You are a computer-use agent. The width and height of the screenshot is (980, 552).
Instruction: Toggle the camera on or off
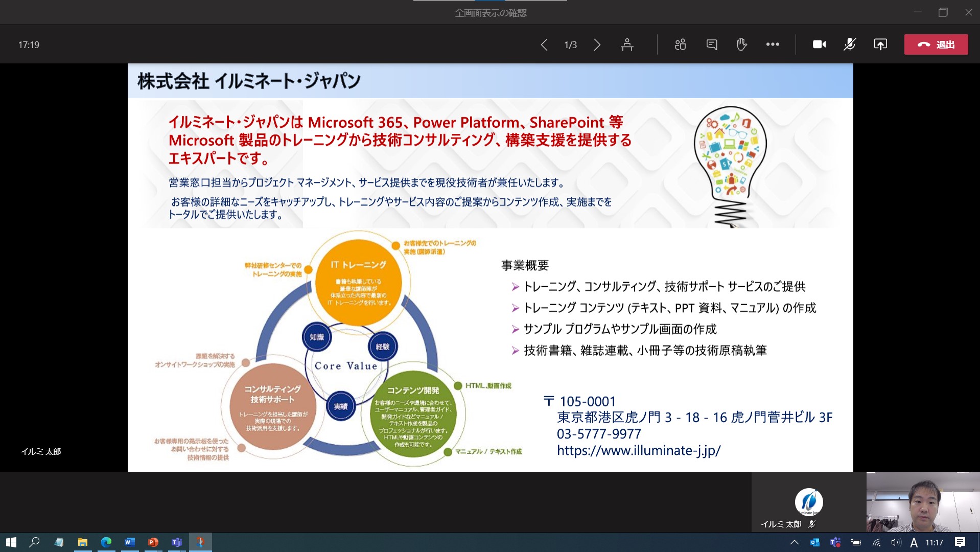pyautogui.click(x=819, y=45)
